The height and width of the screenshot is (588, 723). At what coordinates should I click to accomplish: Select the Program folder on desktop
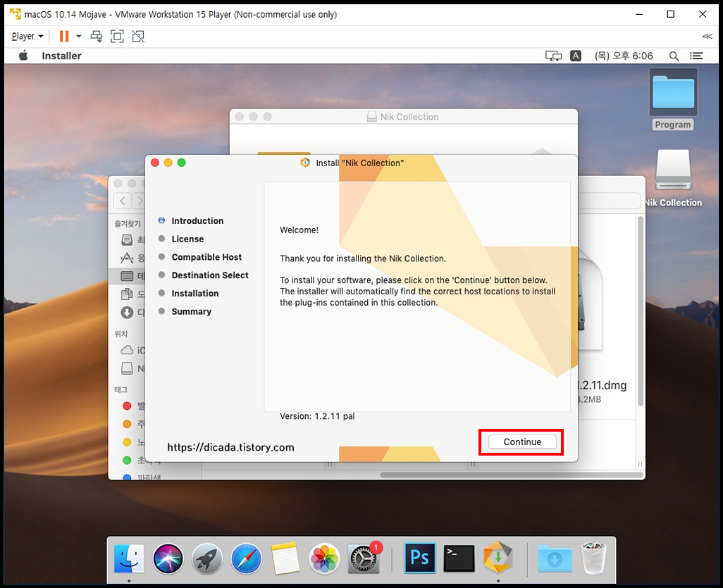click(673, 99)
